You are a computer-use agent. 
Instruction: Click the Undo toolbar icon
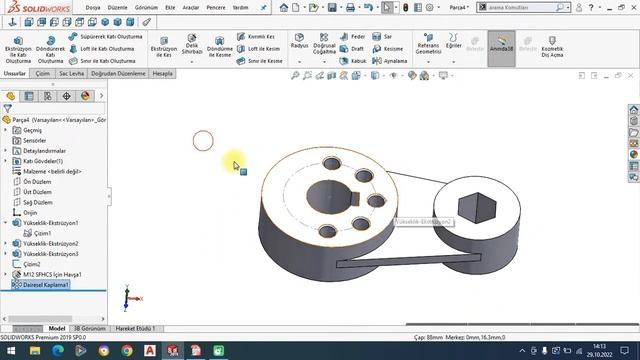pos(368,7)
